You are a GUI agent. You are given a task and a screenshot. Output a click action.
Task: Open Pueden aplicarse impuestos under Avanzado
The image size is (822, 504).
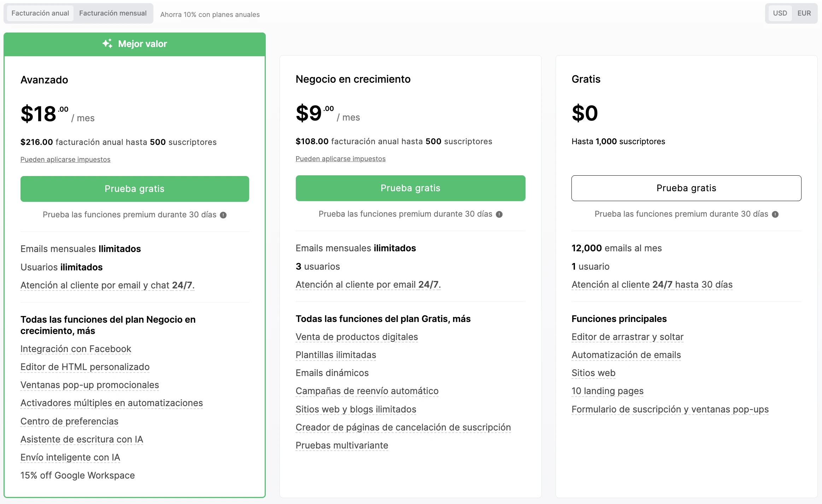[x=65, y=159]
